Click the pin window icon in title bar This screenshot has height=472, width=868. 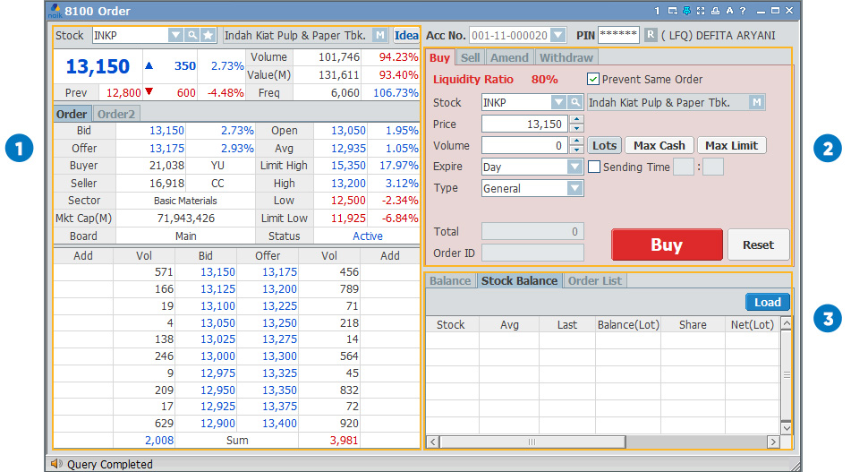click(686, 11)
